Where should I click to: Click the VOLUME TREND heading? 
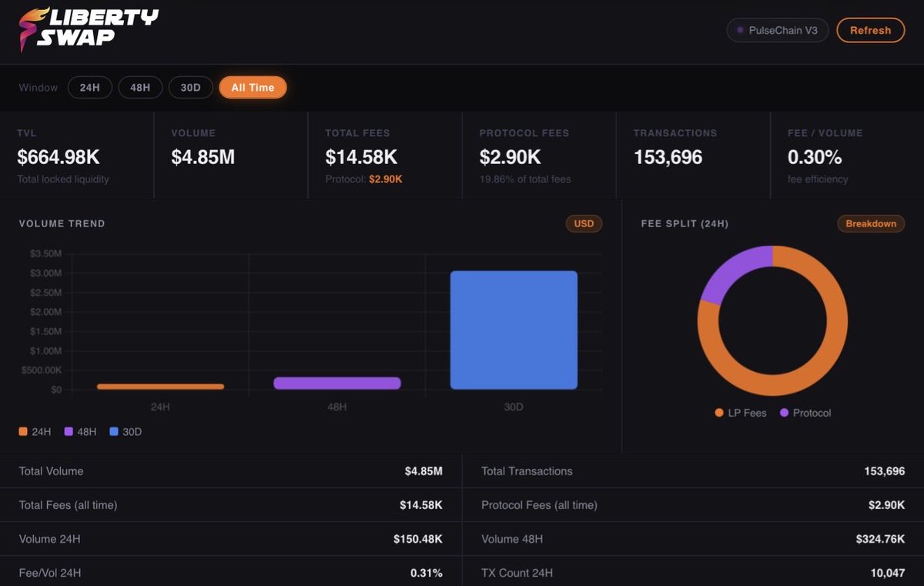(x=62, y=224)
